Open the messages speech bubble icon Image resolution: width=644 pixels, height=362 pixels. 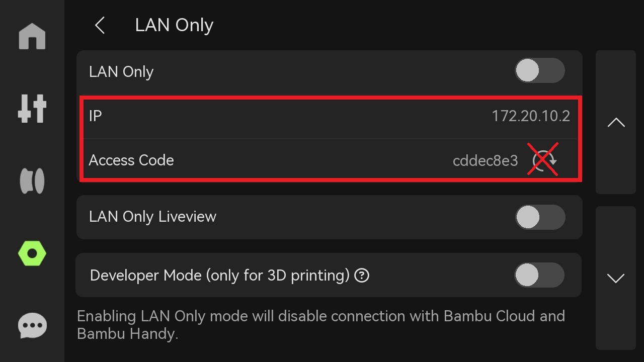click(x=32, y=326)
